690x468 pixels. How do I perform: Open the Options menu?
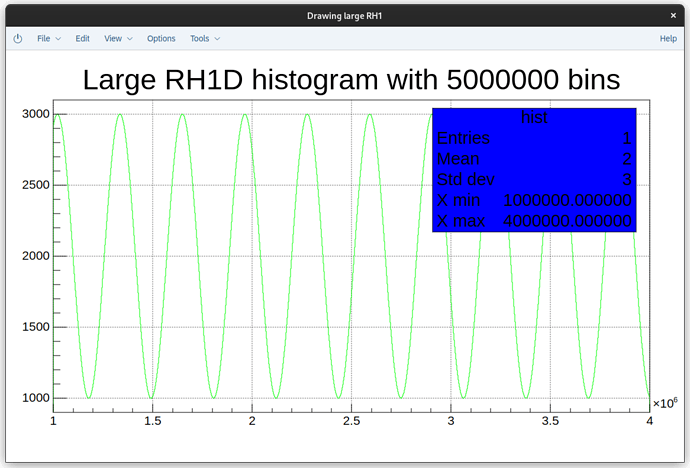(x=161, y=38)
